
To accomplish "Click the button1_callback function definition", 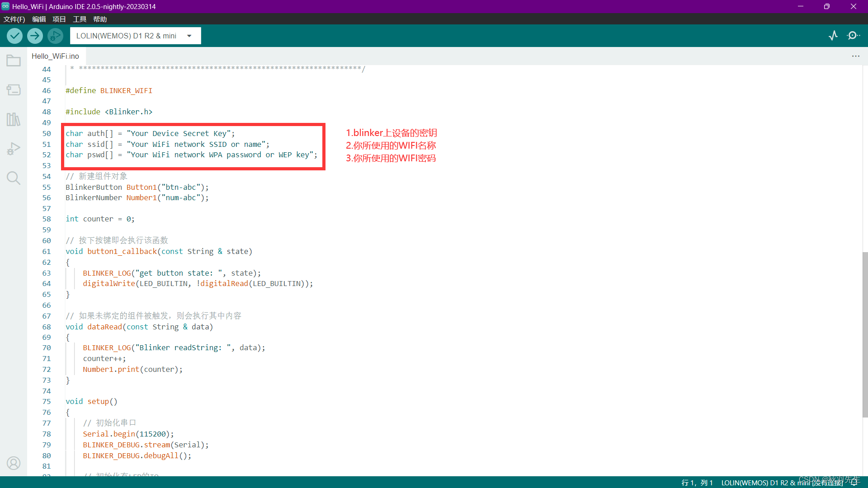I will 159,251.
